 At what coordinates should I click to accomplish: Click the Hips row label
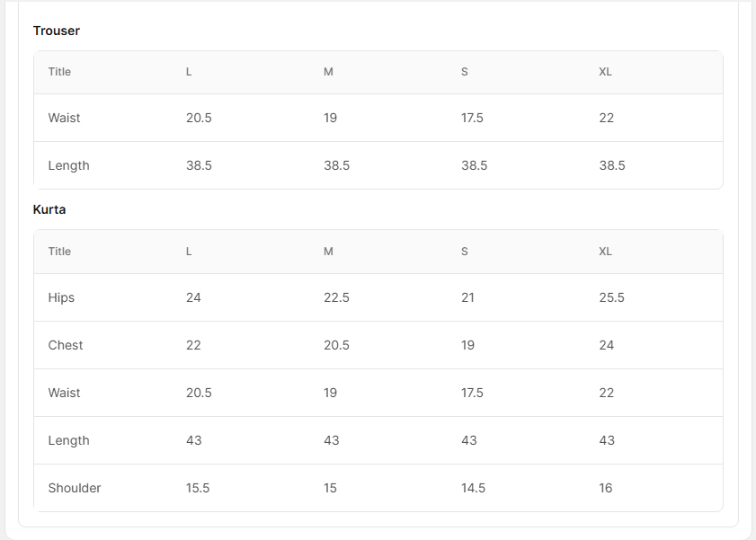click(x=61, y=297)
